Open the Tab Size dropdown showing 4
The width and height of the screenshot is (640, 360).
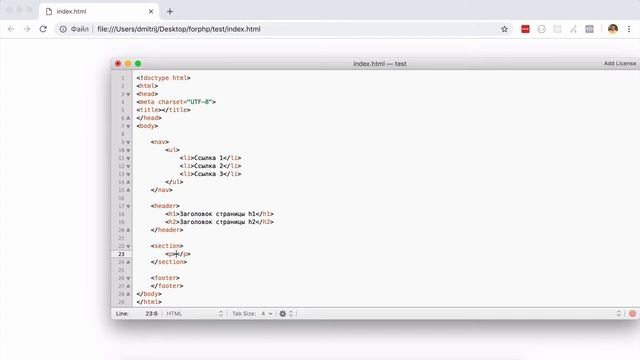coord(267,313)
